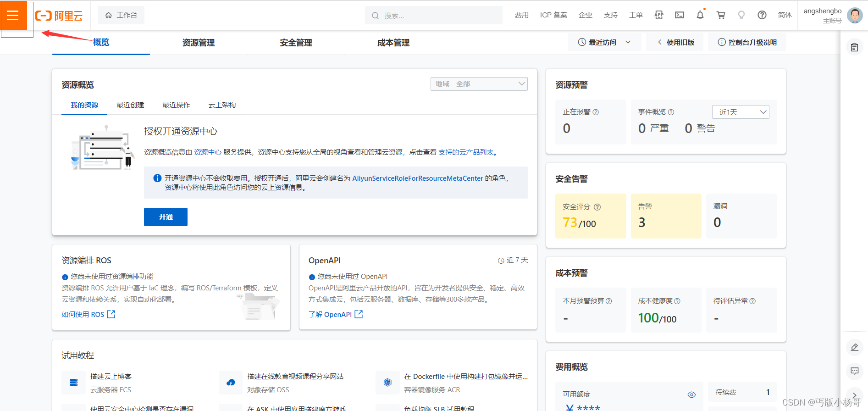
Task: Click the lightbulb tips icon
Action: pyautogui.click(x=741, y=15)
